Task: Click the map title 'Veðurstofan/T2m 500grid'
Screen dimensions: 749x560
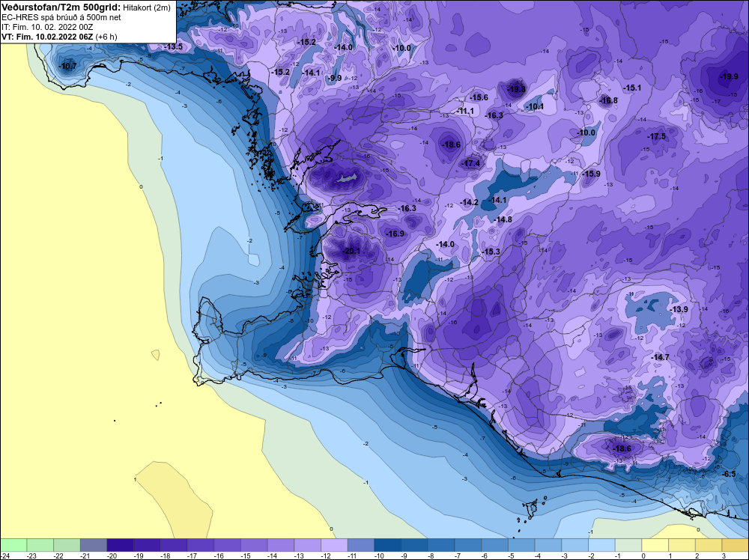Action: pos(61,7)
